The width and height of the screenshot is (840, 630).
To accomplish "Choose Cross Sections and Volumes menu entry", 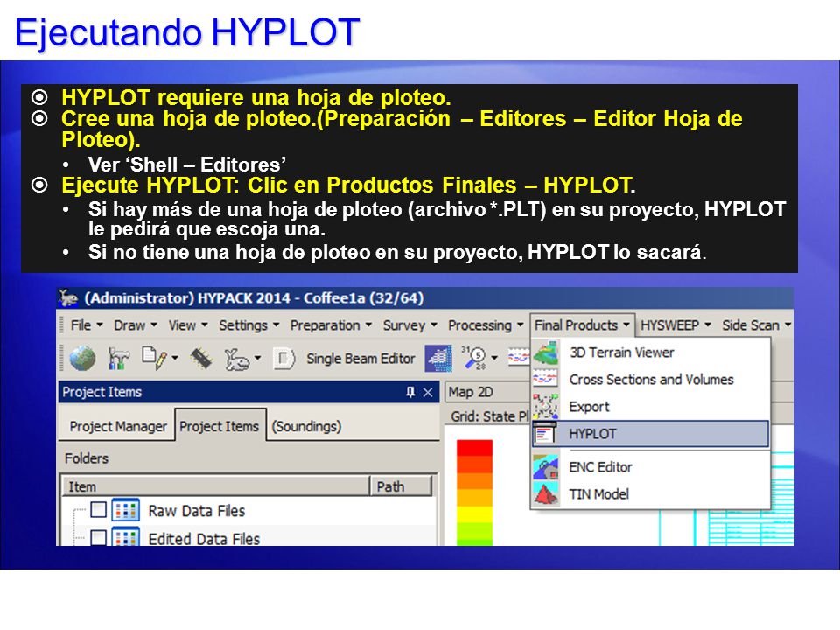I will (x=650, y=379).
